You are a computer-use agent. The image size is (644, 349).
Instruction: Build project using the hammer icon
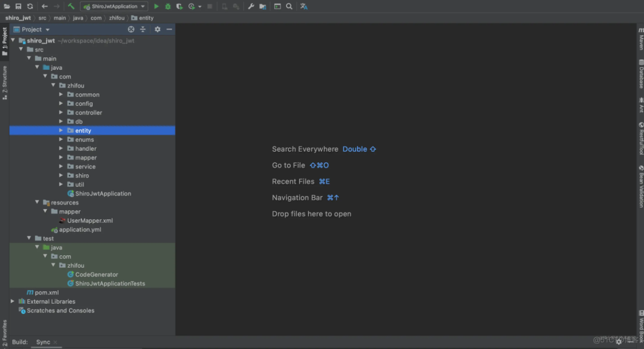71,7
